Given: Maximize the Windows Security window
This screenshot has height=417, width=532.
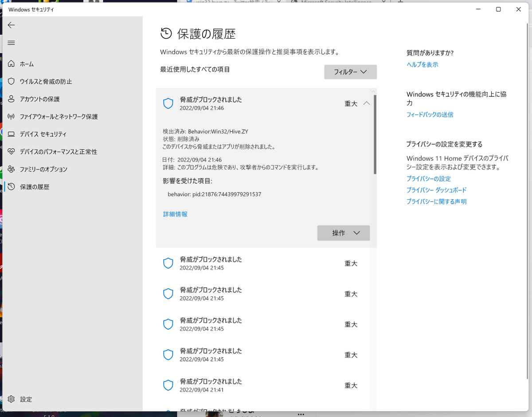Looking at the screenshot, I should point(498,9).
